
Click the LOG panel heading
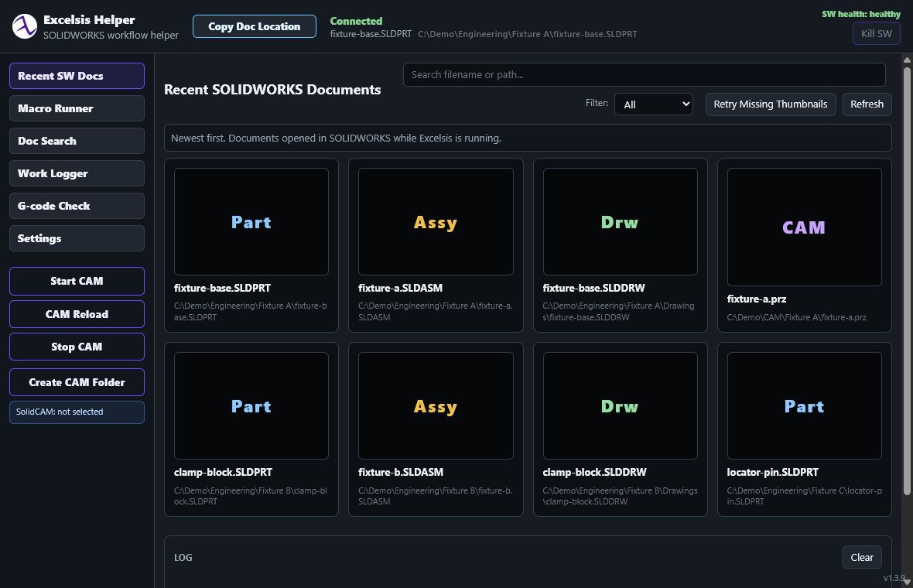tap(183, 558)
